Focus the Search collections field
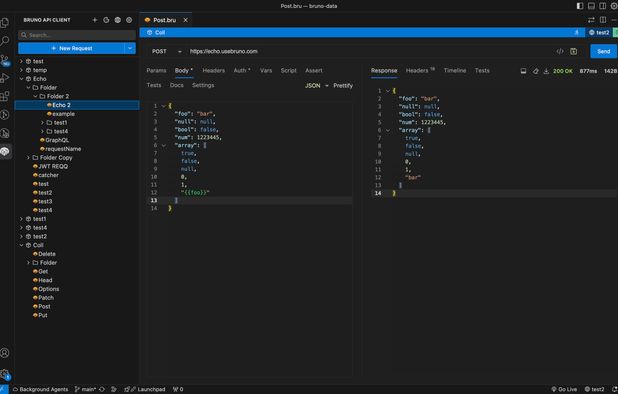The height and width of the screenshot is (394, 618). click(x=77, y=35)
